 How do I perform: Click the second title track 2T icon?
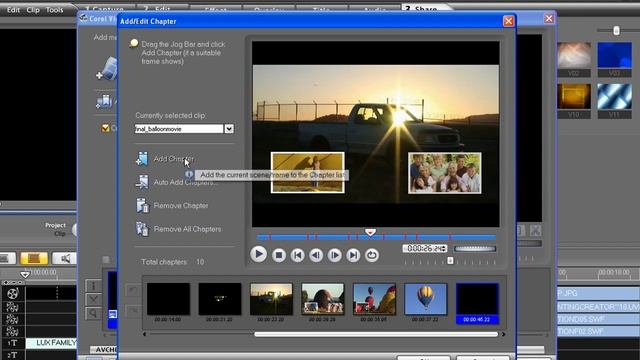(13, 355)
